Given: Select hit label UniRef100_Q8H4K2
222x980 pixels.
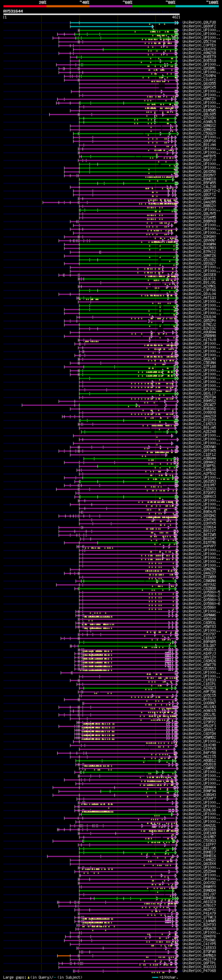Looking at the screenshot, I should click(199, 462).
